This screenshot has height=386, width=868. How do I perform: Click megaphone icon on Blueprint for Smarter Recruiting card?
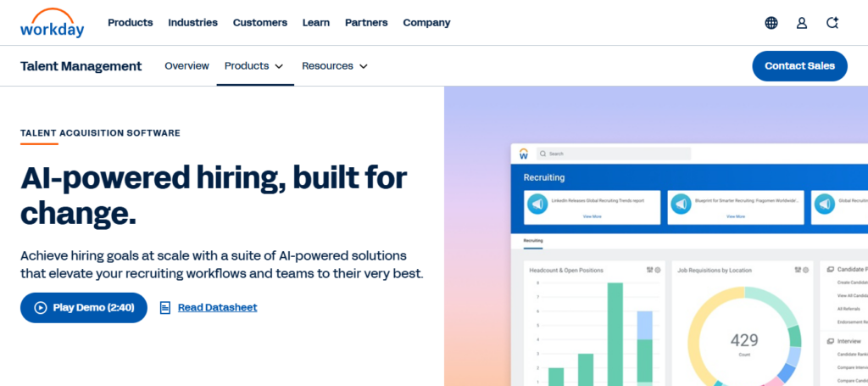tap(681, 204)
